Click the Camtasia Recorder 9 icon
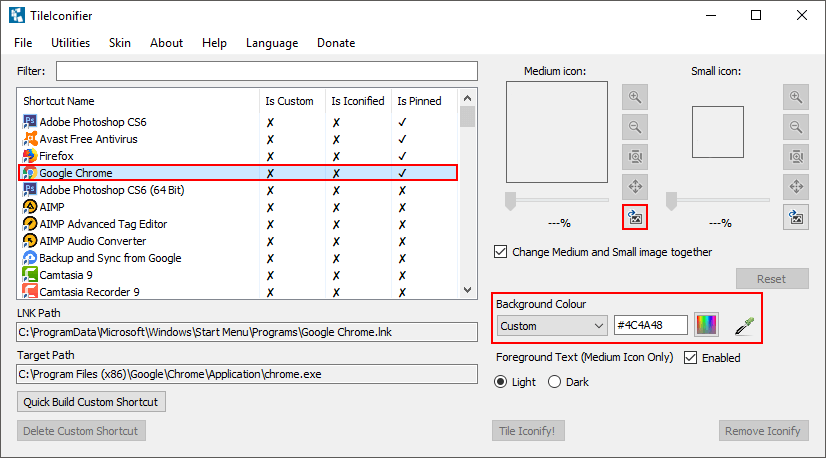The height and width of the screenshot is (458, 826). tap(30, 291)
